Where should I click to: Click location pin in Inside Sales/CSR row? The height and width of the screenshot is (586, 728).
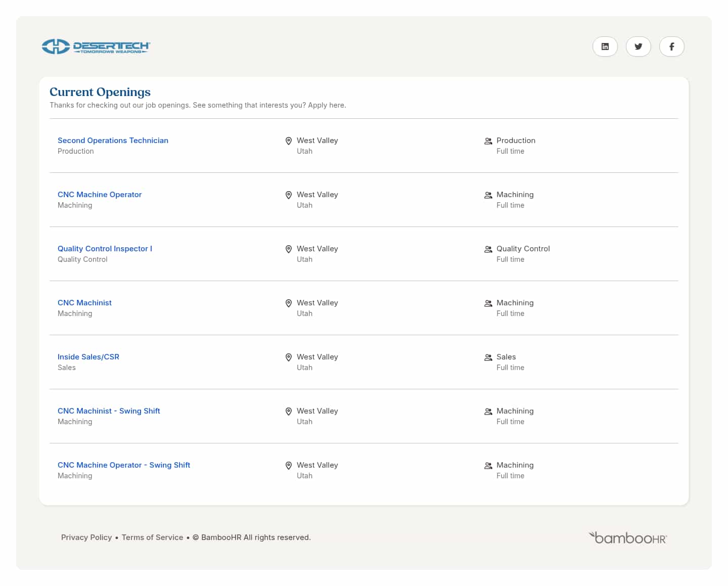coord(289,357)
